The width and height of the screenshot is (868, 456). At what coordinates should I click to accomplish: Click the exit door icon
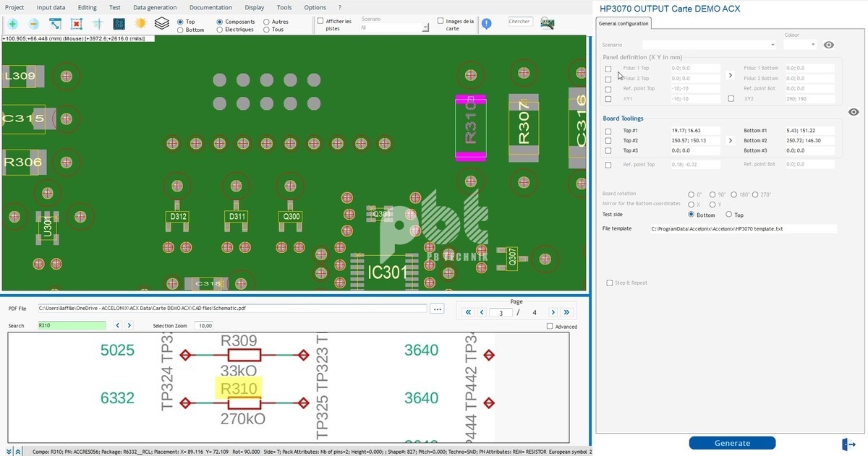(x=849, y=444)
